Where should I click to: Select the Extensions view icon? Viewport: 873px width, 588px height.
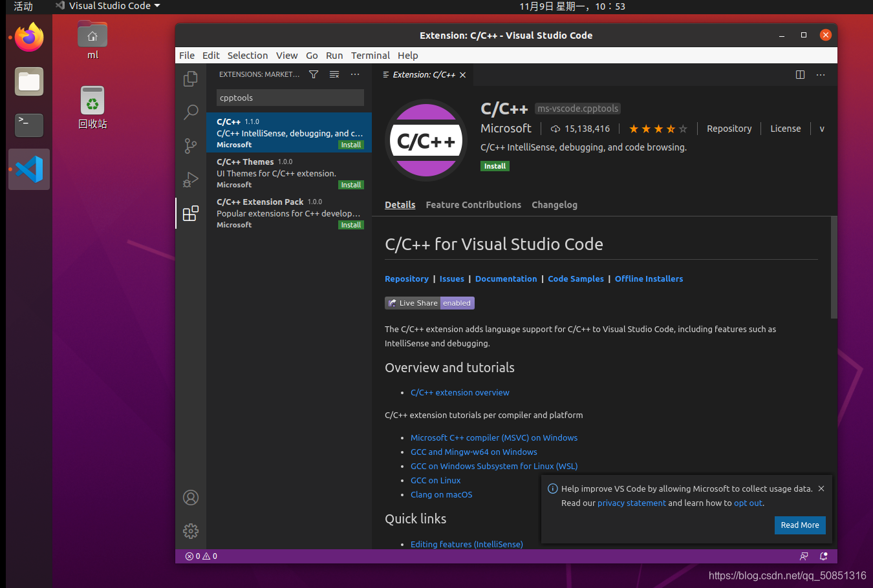(191, 213)
